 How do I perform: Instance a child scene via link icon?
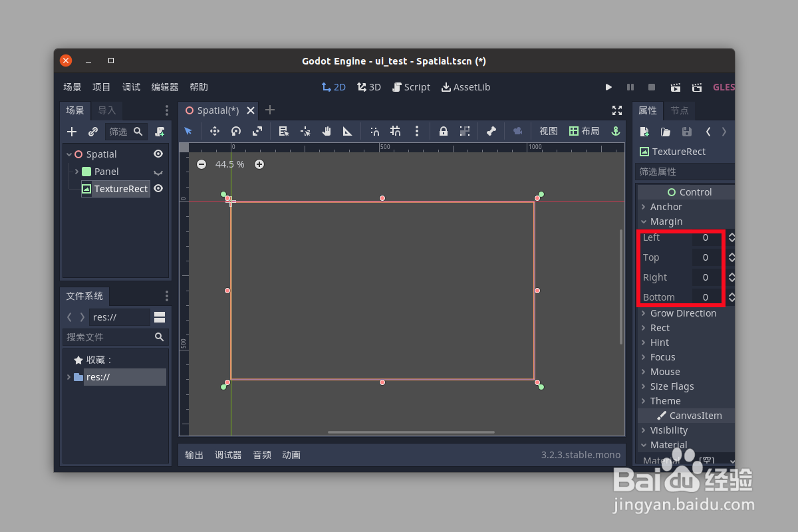tap(93, 132)
